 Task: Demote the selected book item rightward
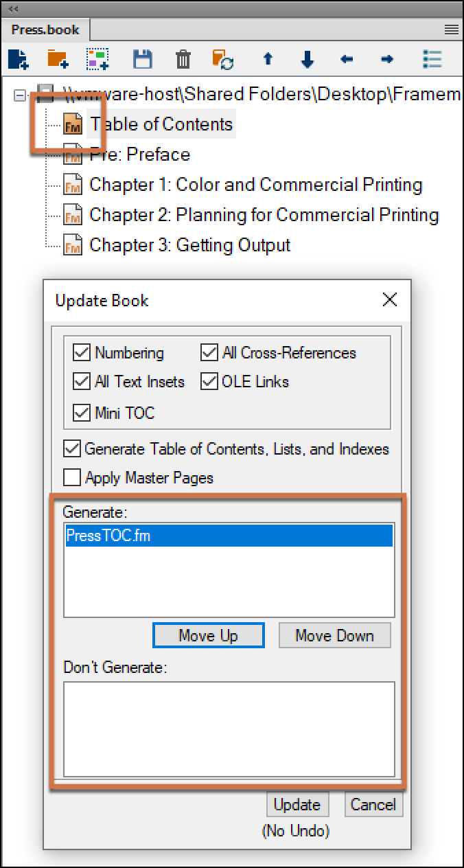point(386,60)
